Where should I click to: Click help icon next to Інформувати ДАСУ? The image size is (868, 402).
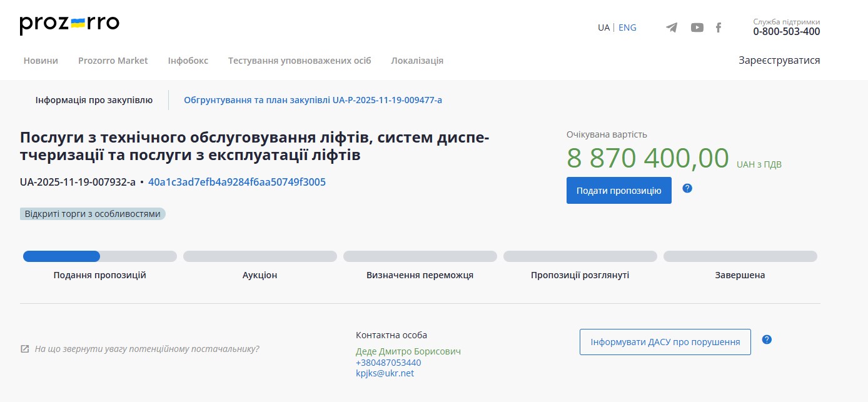tap(767, 339)
